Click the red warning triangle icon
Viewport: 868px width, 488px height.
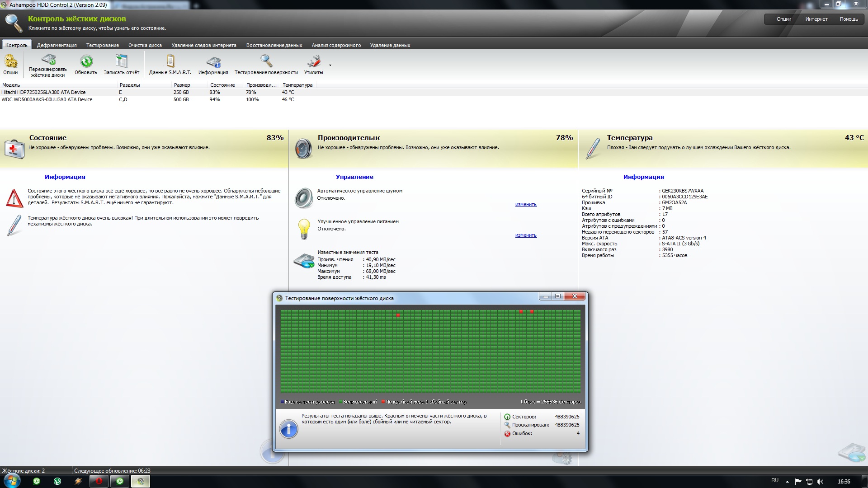14,198
